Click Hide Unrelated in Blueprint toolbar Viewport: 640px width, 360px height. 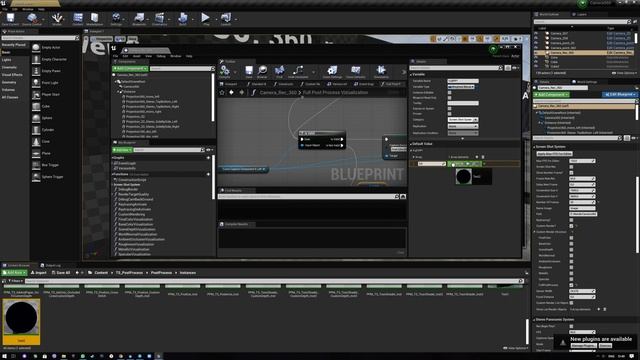[x=298, y=71]
